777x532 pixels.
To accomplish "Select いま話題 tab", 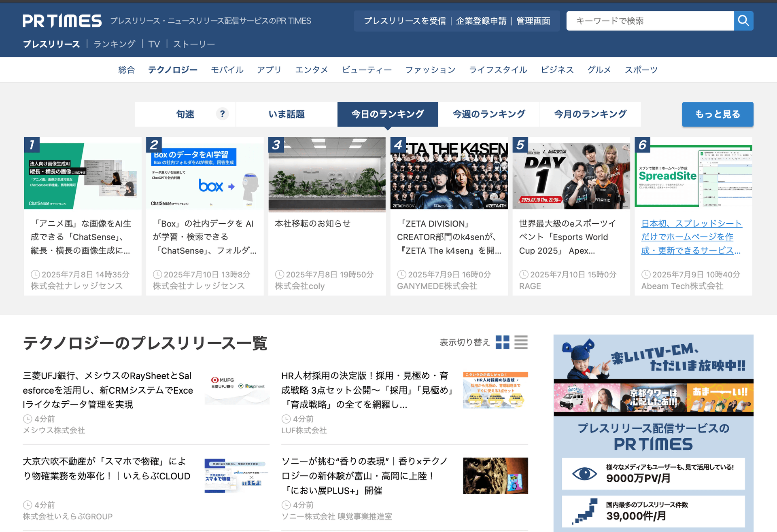I will [x=287, y=114].
